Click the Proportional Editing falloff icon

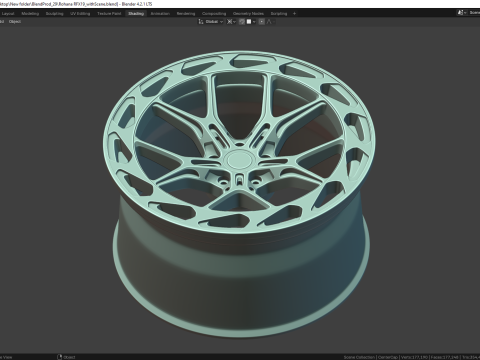tap(270, 22)
